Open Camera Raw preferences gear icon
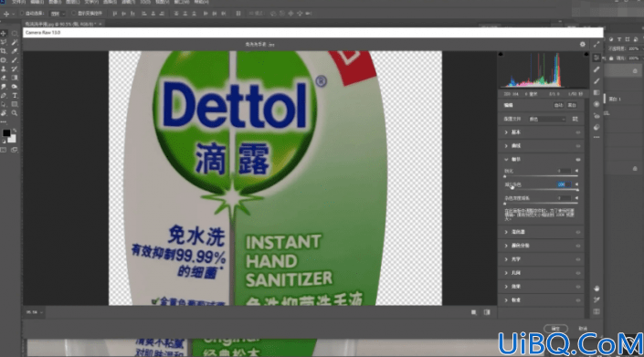The height and width of the screenshot is (357, 644). [583, 44]
